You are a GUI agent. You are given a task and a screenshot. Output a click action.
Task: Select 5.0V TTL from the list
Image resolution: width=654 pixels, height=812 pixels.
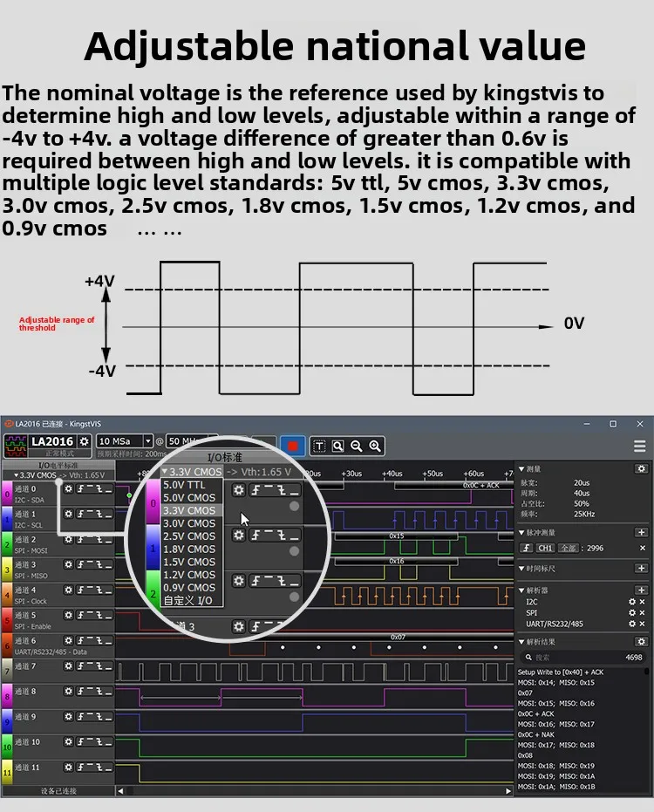184,485
